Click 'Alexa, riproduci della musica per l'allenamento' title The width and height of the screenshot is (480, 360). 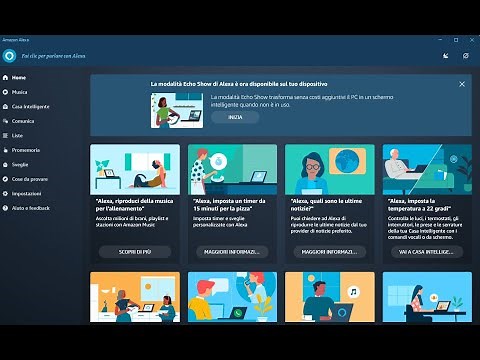(134, 205)
